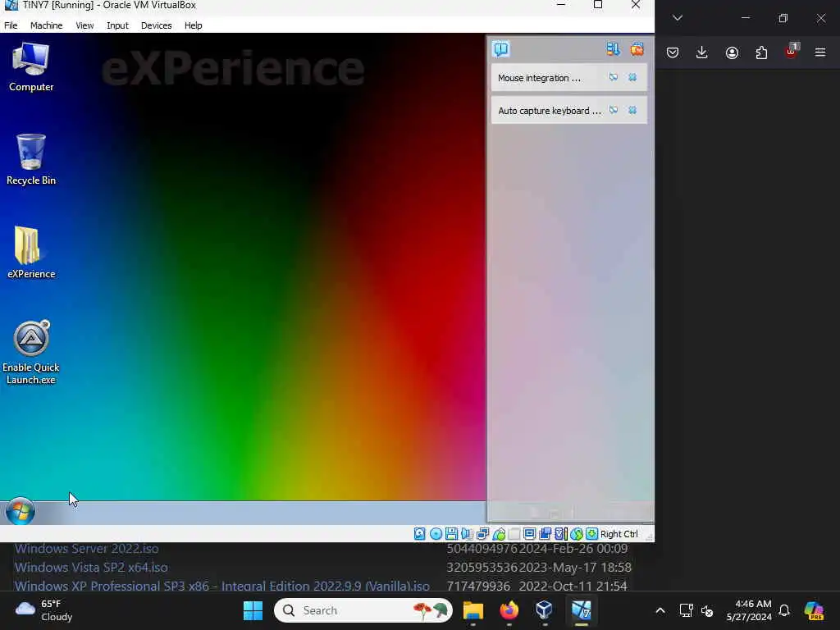
Task: Click the uBlock Origin extension icon
Action: 792,52
